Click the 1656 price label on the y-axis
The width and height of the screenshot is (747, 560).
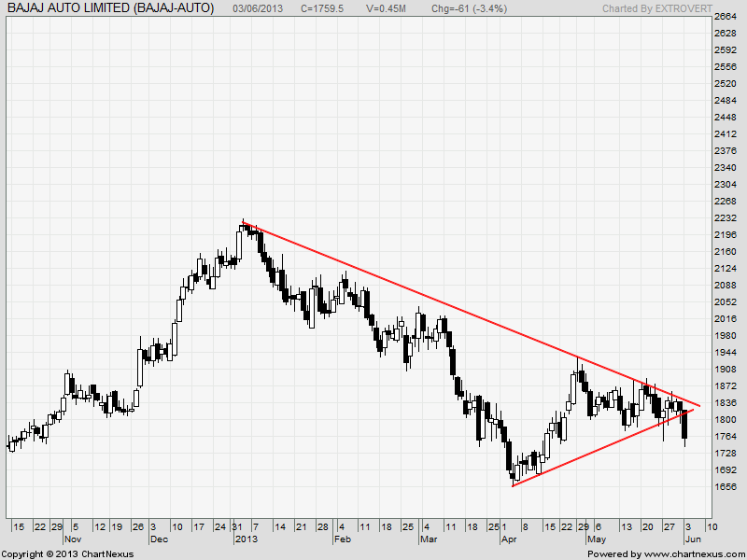(726, 487)
